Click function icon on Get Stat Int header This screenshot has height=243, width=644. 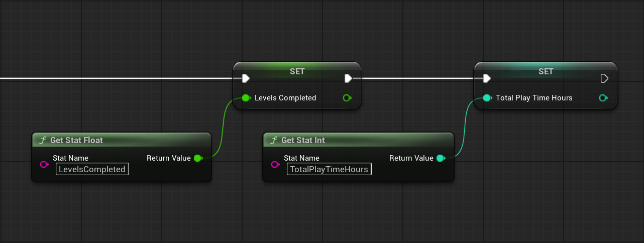(x=274, y=141)
